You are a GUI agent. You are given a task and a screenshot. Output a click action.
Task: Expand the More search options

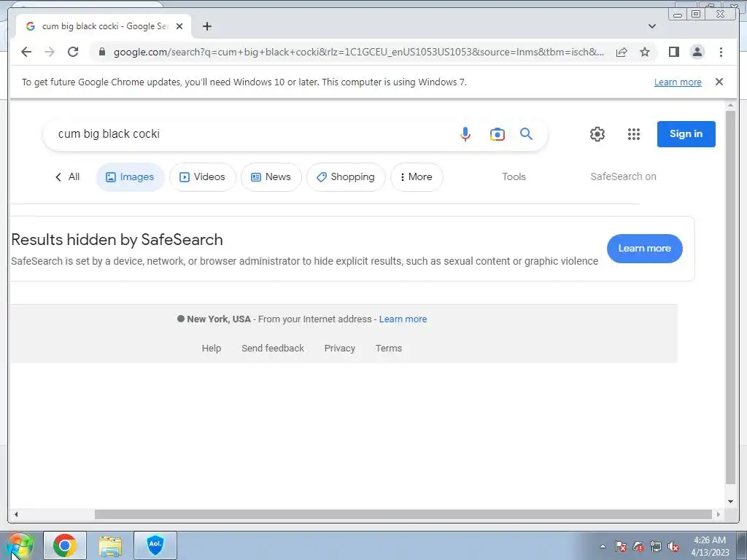coord(417,177)
